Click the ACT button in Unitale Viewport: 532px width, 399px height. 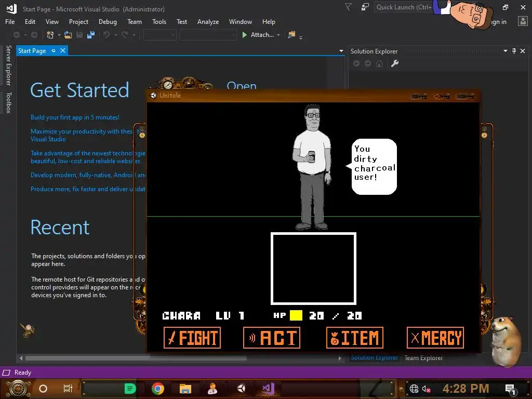pyautogui.click(x=271, y=338)
